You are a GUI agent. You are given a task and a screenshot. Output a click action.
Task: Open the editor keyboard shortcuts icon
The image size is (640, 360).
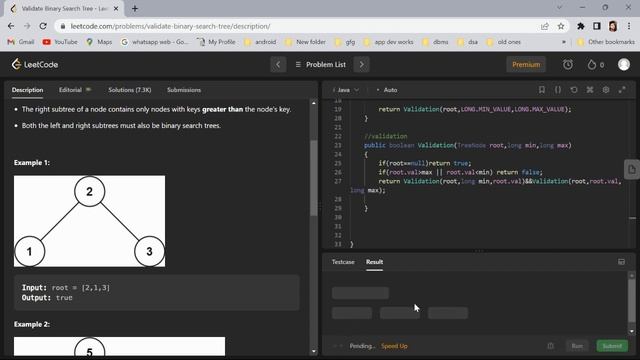click(x=590, y=89)
